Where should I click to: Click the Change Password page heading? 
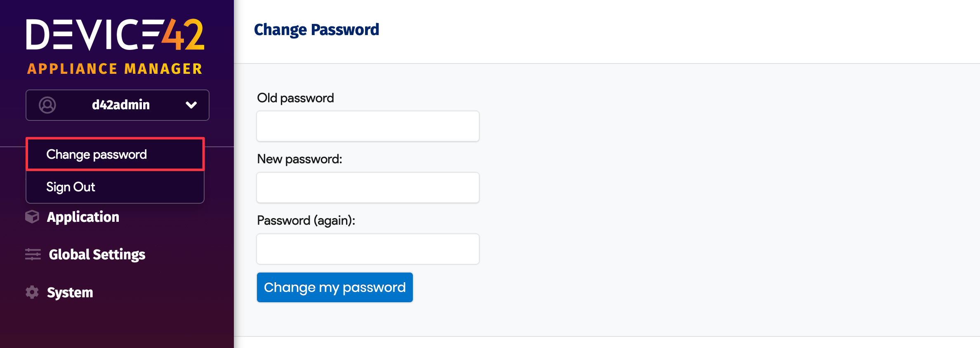click(x=317, y=29)
